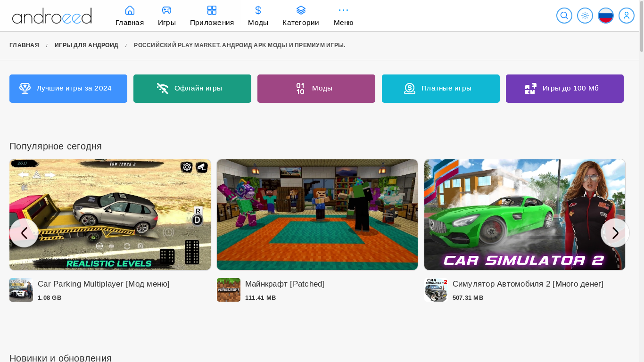Click the grid icon above Приложения
Screen dimensions: 644x362
point(212,10)
